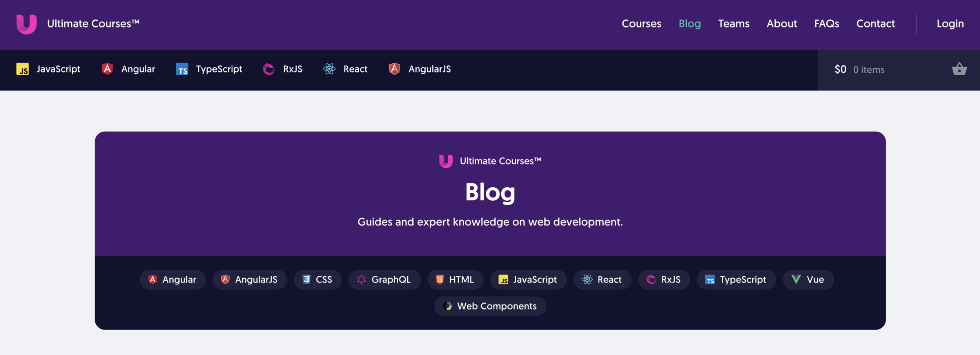The height and width of the screenshot is (355, 980).
Task: Click the large Blog heading
Action: coord(490,193)
